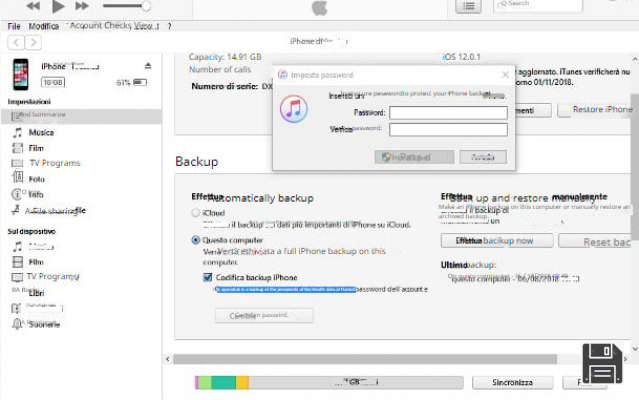Open the question mark help menu
The height and width of the screenshot is (400, 639).
(x=170, y=26)
